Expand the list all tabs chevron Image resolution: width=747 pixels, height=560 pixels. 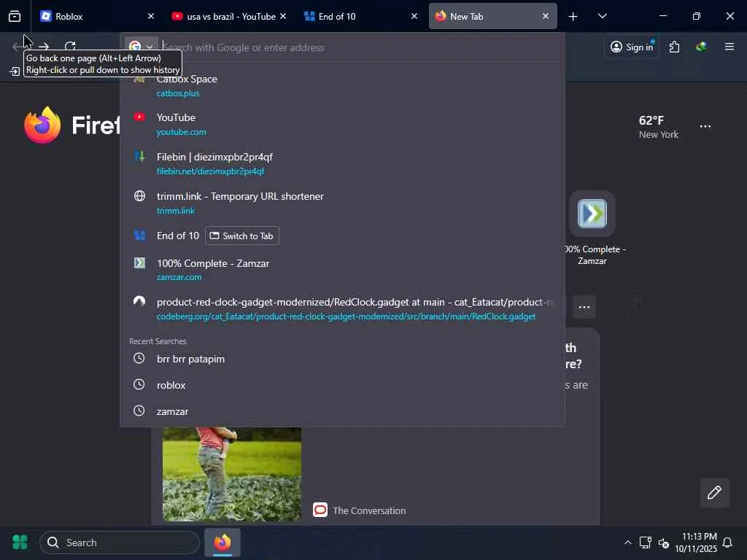602,16
